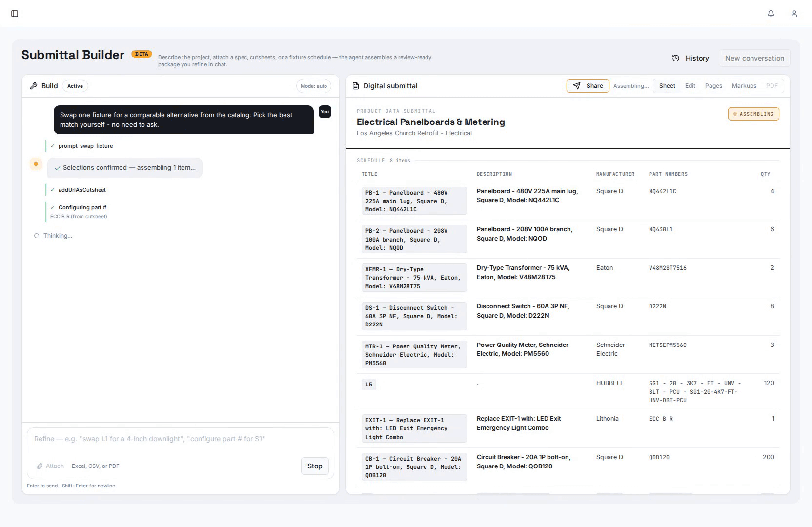The height and width of the screenshot is (527, 812).
Task: Click Electrical Panelboards & Metering heading
Action: pos(431,122)
